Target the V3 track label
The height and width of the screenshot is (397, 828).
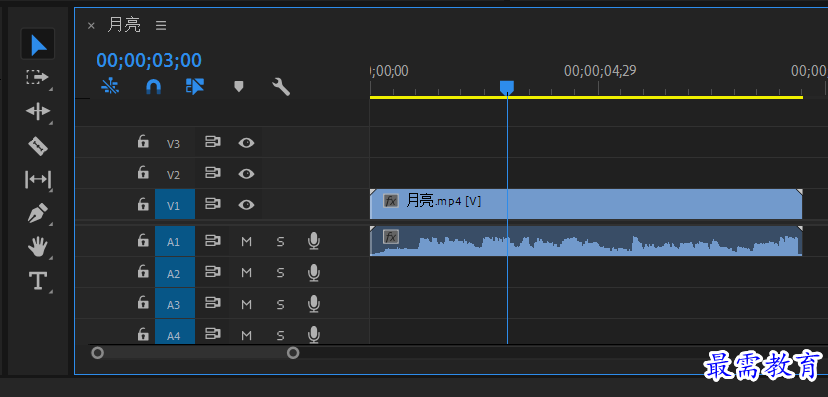coord(174,143)
